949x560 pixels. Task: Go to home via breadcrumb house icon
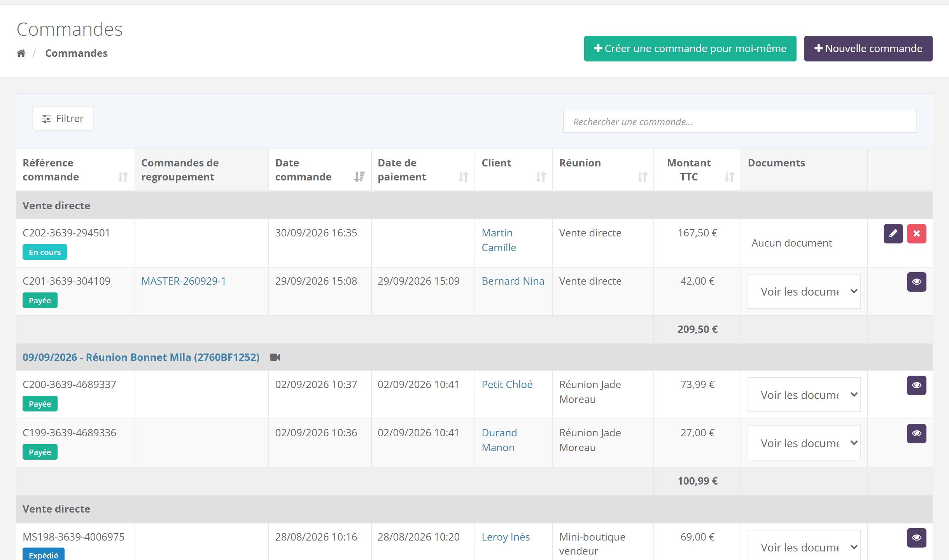pyautogui.click(x=21, y=53)
